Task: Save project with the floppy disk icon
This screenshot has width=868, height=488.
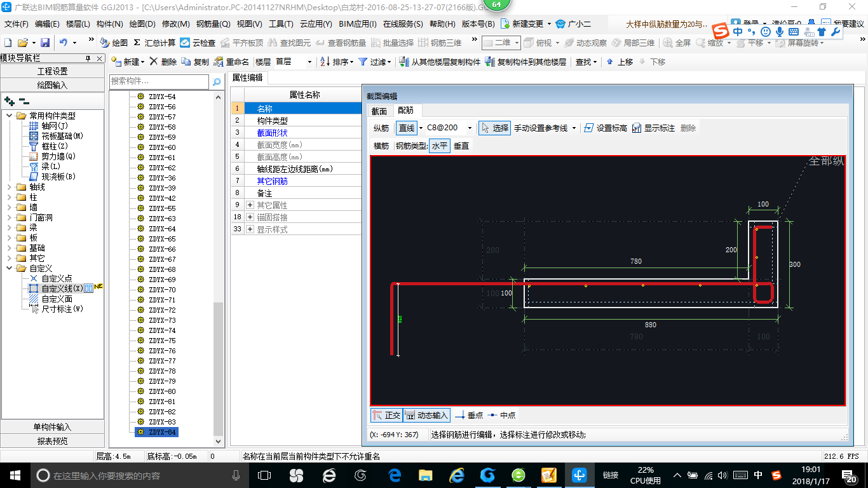Action: click(x=45, y=43)
